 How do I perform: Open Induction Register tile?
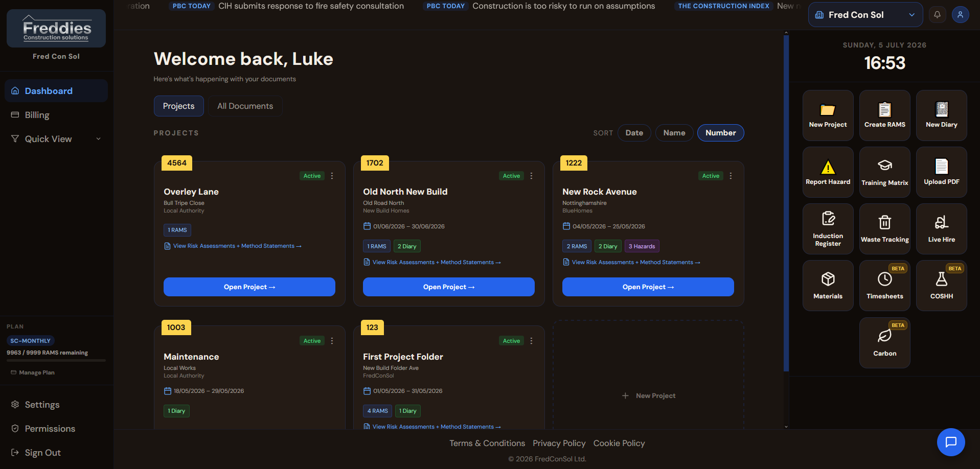(828, 229)
